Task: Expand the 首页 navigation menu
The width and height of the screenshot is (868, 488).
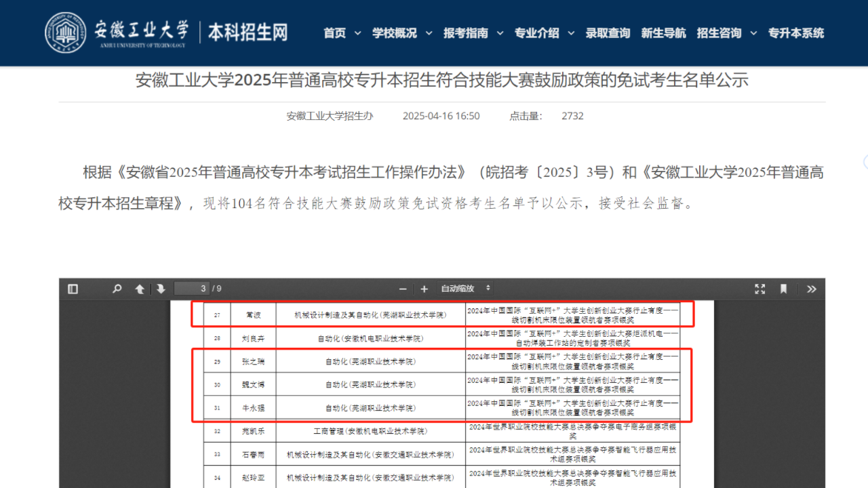Action: point(342,33)
